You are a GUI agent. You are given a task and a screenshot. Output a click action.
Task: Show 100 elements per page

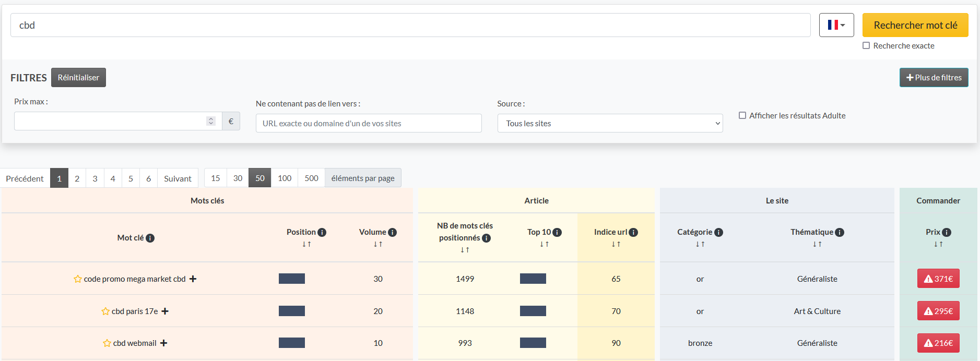pyautogui.click(x=285, y=178)
